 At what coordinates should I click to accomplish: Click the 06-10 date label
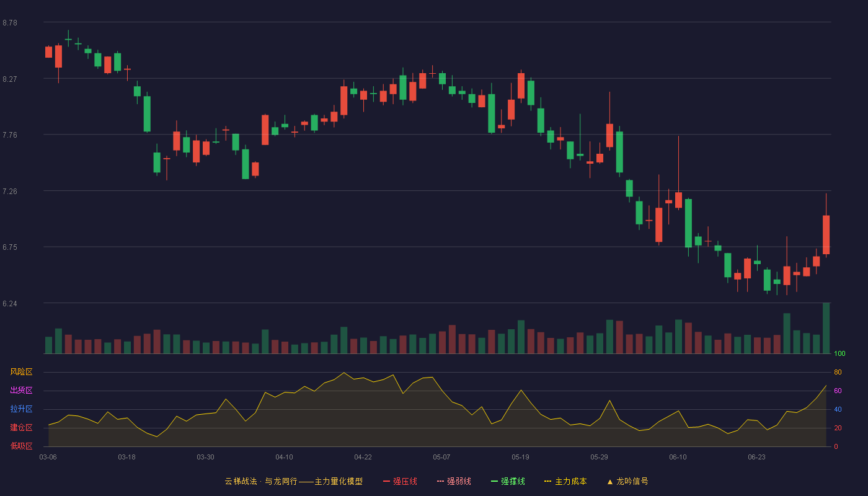coord(678,457)
